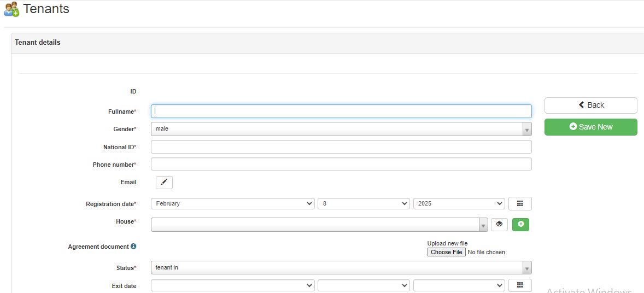The height and width of the screenshot is (293, 644).
Task: Focus the Fullname text field
Action: 341,112
